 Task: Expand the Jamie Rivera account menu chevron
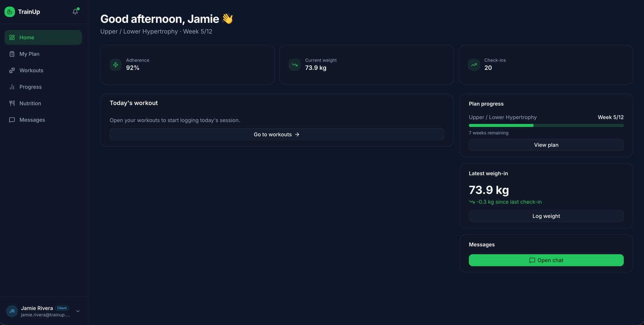(x=78, y=311)
